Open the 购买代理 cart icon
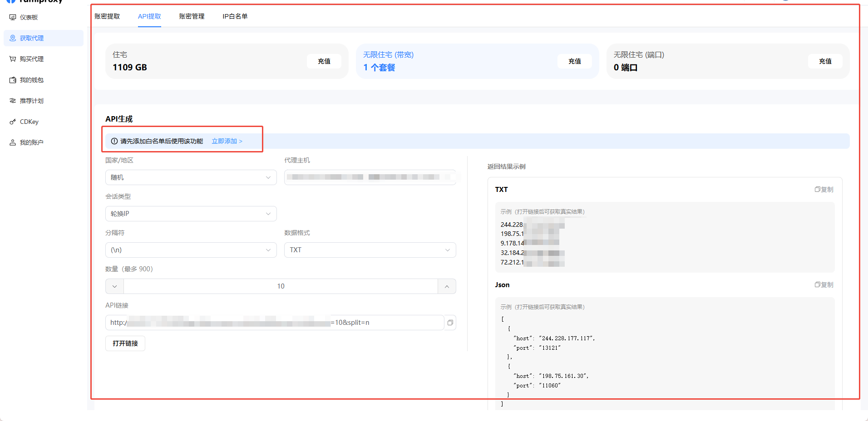 [13, 59]
